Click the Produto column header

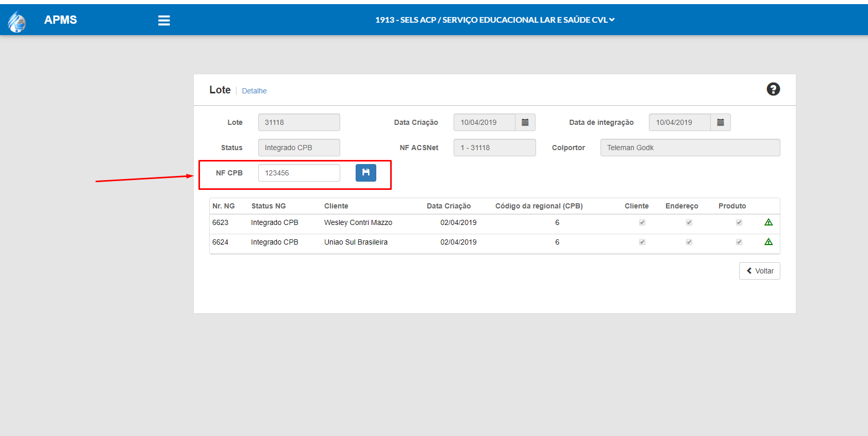732,206
